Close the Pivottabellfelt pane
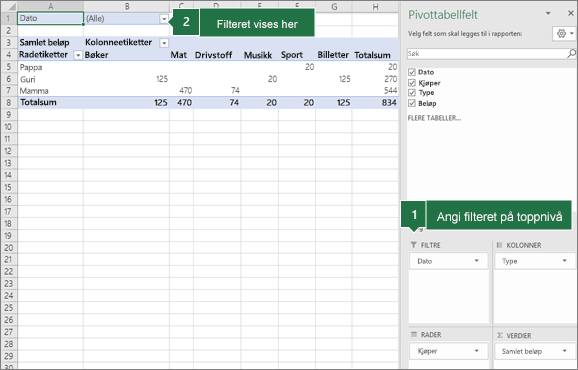This screenshot has height=370, width=578. [x=570, y=13]
